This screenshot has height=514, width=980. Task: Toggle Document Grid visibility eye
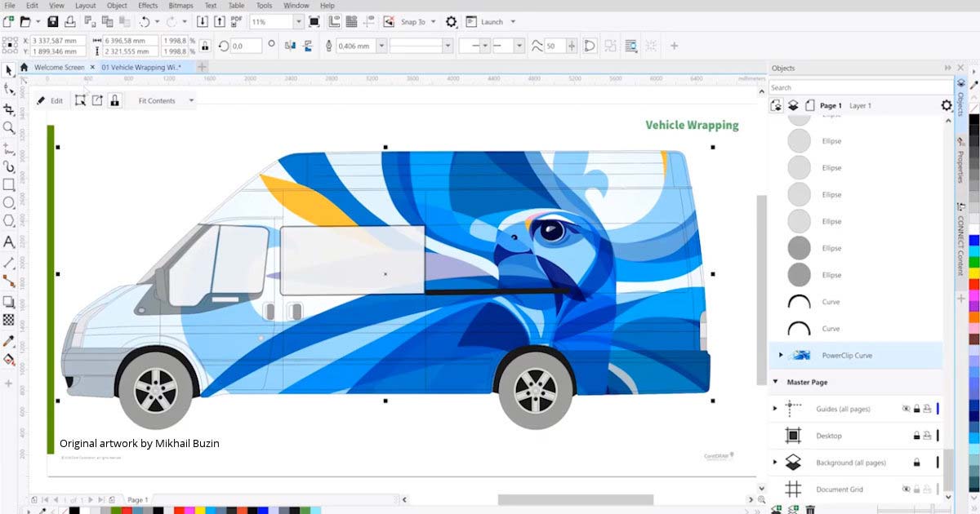[906, 490]
